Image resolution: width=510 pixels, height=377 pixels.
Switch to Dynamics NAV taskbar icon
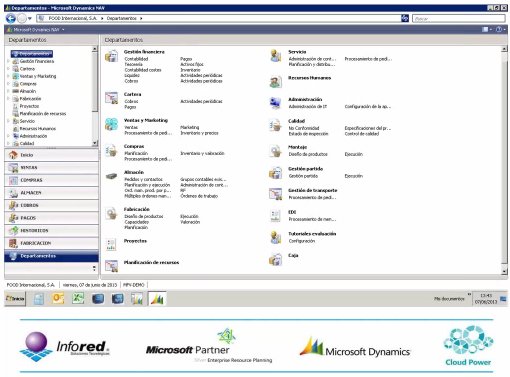[x=157, y=298]
